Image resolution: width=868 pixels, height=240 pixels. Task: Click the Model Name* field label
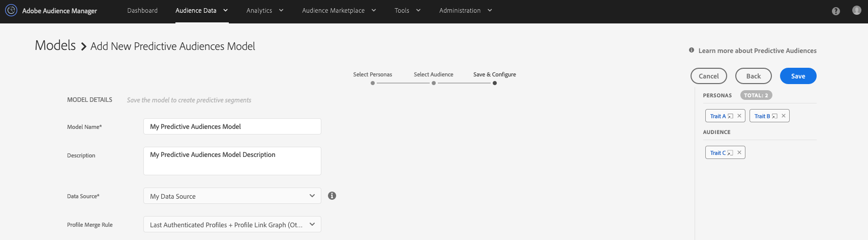(84, 127)
